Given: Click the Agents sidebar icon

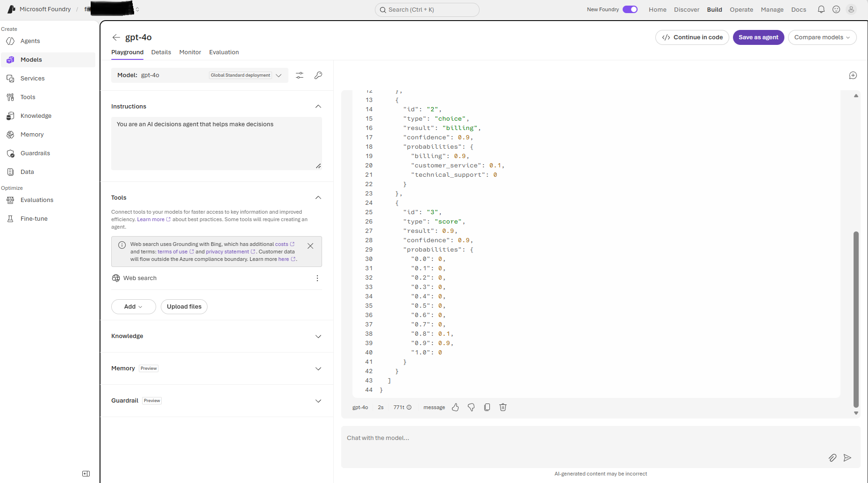Looking at the screenshot, I should [10, 41].
